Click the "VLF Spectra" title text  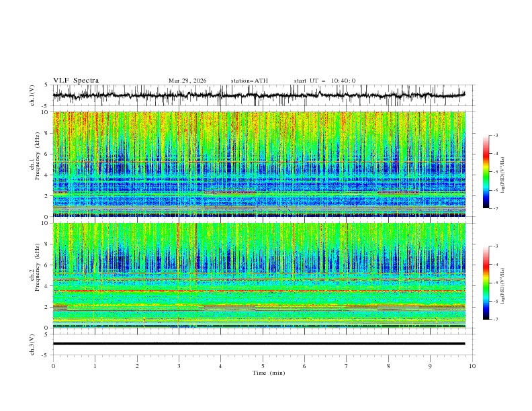(x=76, y=81)
